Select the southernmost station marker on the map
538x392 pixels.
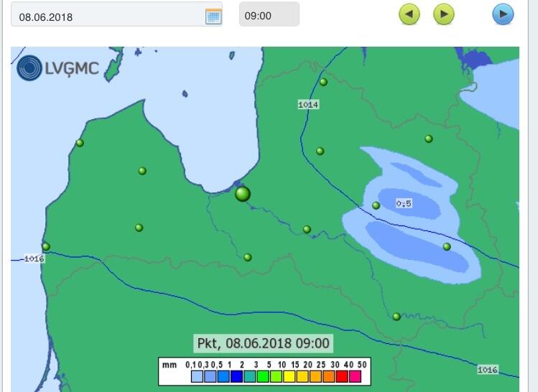click(x=396, y=317)
